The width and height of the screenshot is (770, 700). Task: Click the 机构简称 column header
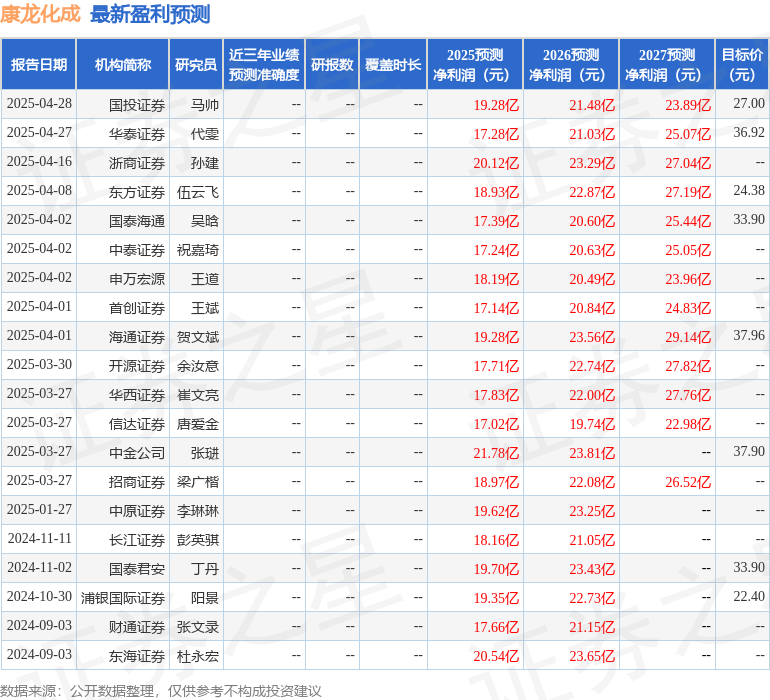point(122,65)
